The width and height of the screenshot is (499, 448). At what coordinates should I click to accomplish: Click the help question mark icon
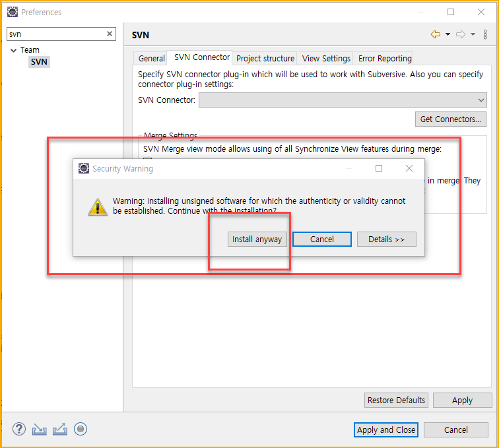tap(19, 429)
